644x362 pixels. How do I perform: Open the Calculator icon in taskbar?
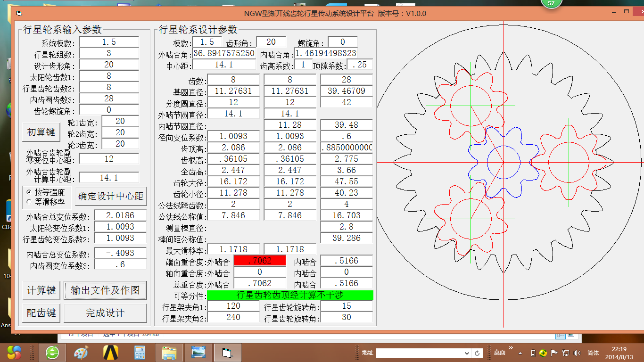click(140, 352)
